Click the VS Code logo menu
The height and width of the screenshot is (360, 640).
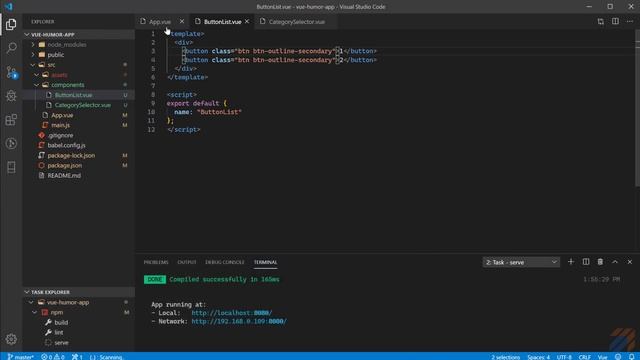pos(9,7)
